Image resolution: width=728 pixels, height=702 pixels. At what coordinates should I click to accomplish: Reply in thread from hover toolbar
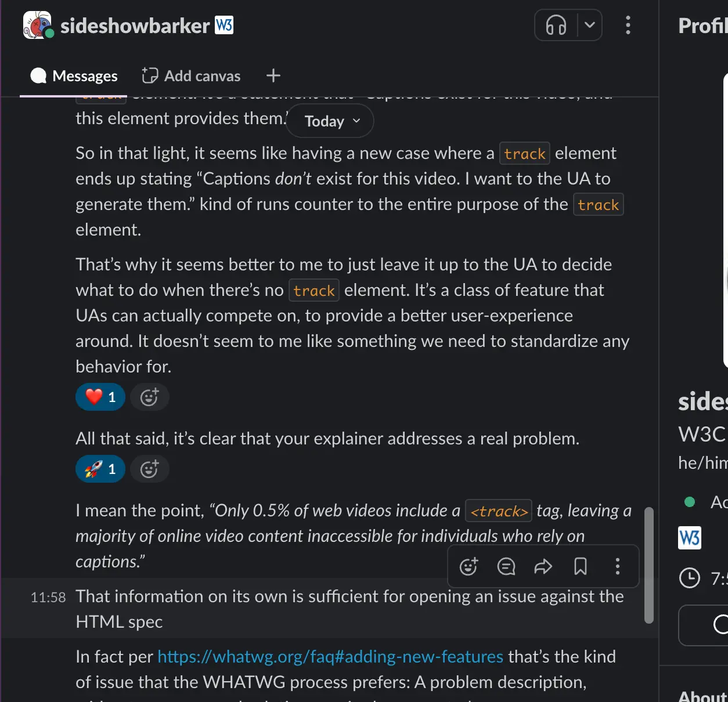[x=506, y=566]
